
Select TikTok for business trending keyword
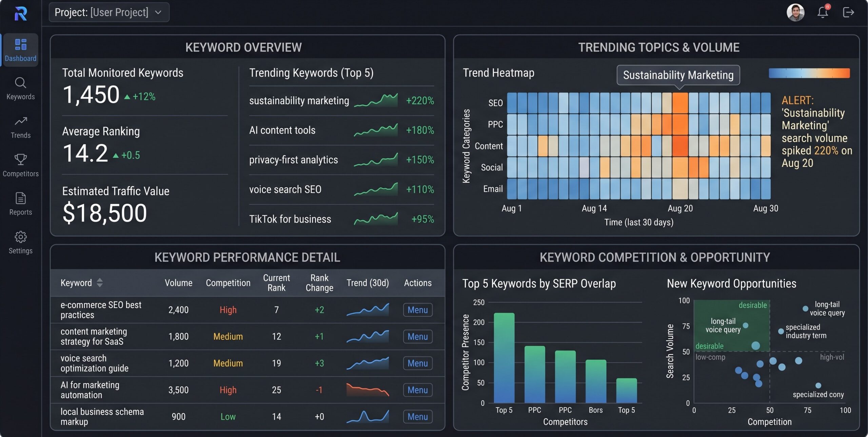point(290,219)
